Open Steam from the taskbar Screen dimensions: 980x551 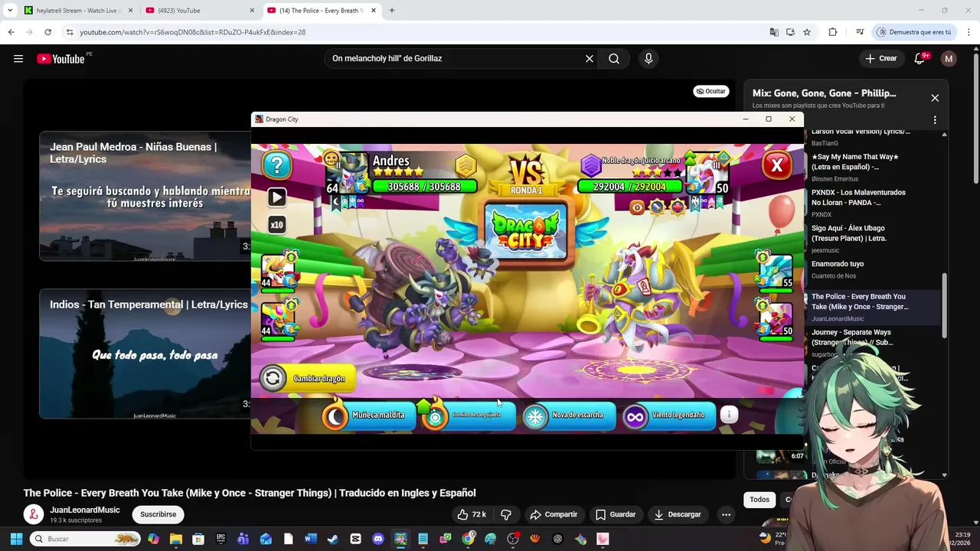(333, 539)
